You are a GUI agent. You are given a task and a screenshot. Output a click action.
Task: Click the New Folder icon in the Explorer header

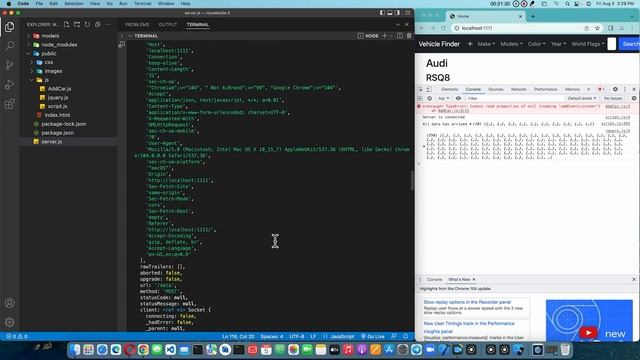(x=77, y=24)
